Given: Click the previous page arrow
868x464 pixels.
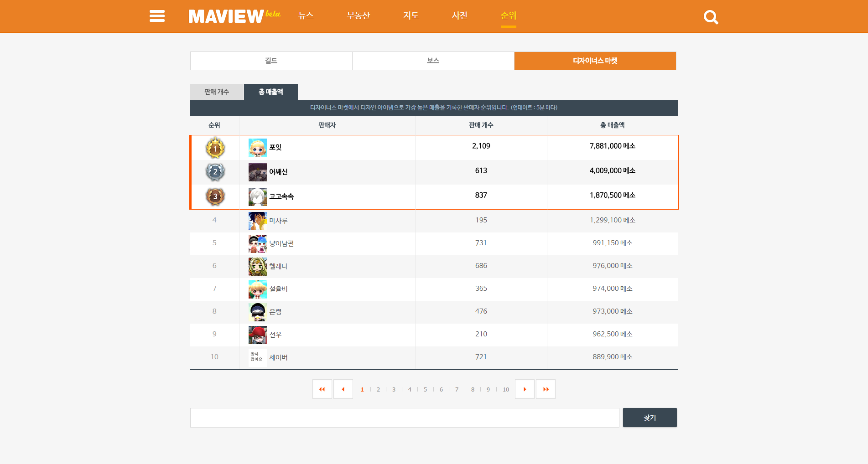Looking at the screenshot, I should coord(343,389).
